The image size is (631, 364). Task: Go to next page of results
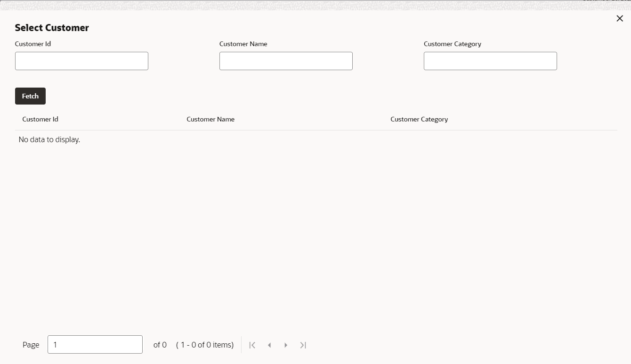286,345
